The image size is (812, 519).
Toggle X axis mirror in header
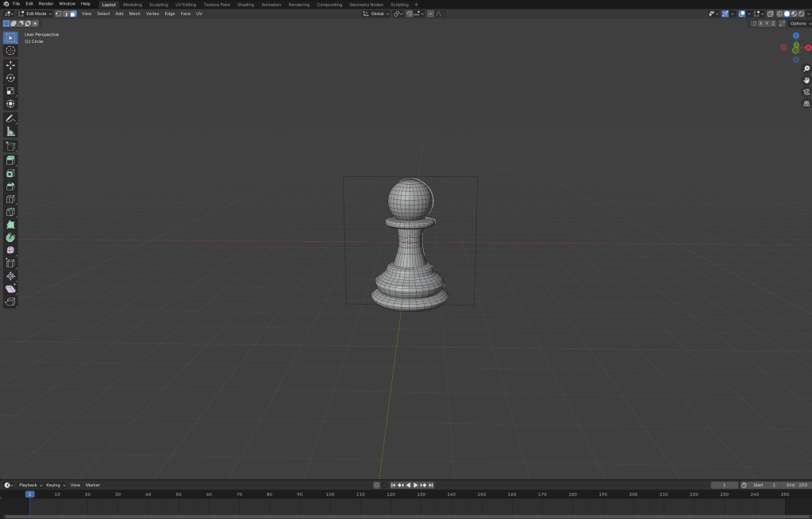coord(760,24)
